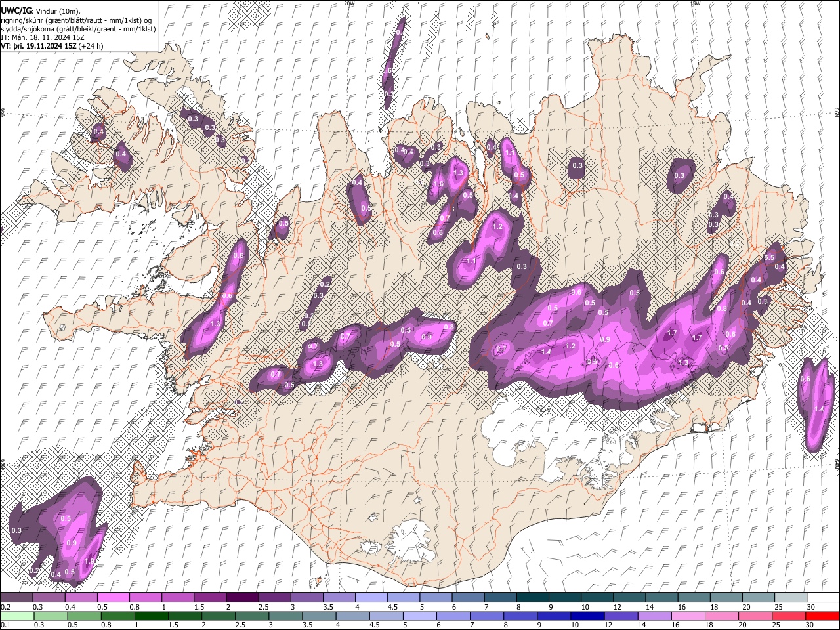Choose the deep navy 10–12 rain scale swatch

(x=587, y=616)
